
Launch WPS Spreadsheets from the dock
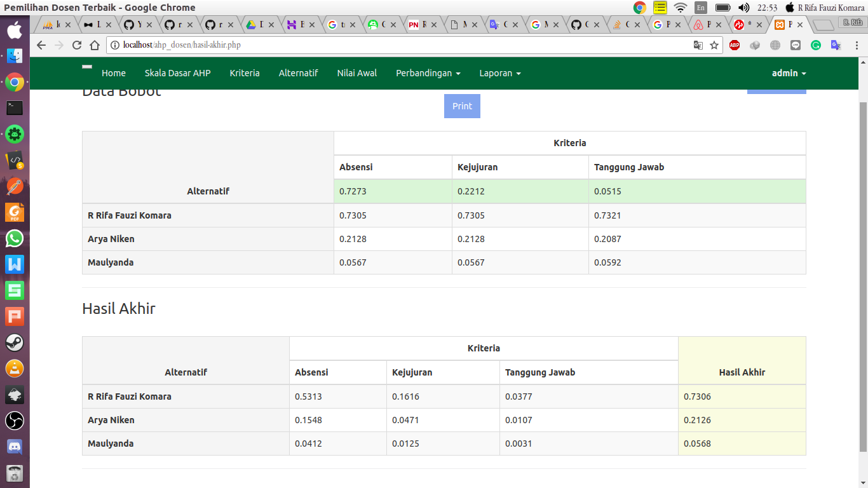15,290
